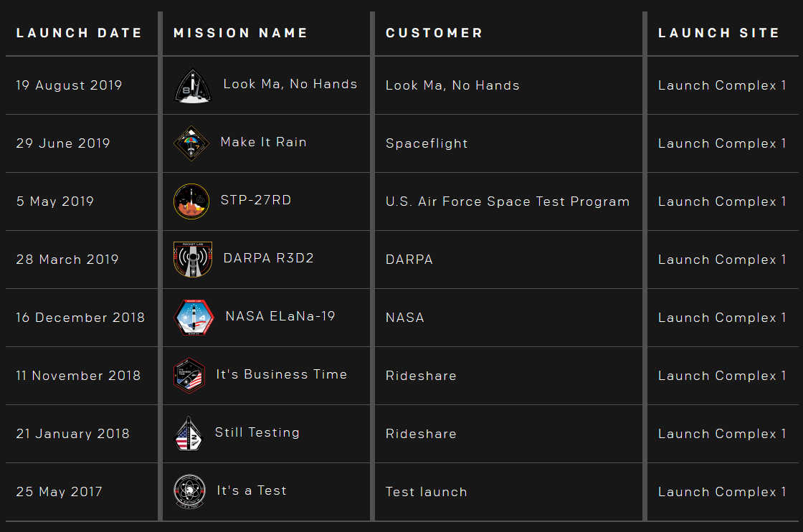803x532 pixels.
Task: Click the U.S. Air Force Space Test Program customer
Action: coord(508,201)
